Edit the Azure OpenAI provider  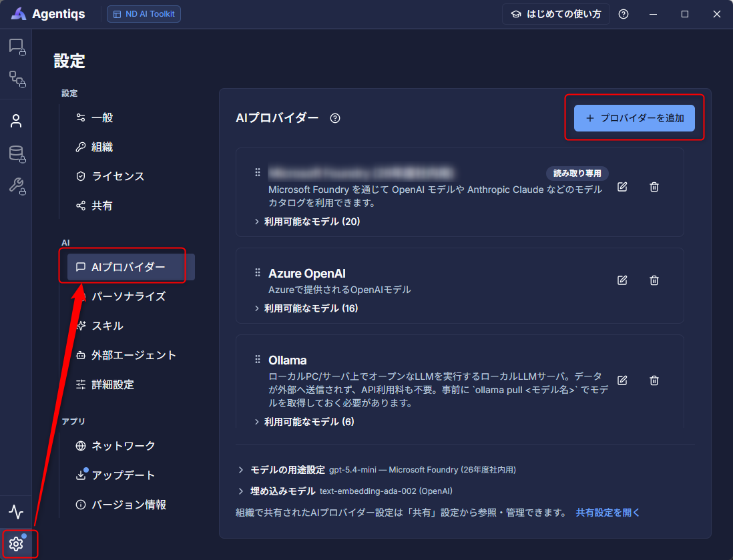(622, 280)
